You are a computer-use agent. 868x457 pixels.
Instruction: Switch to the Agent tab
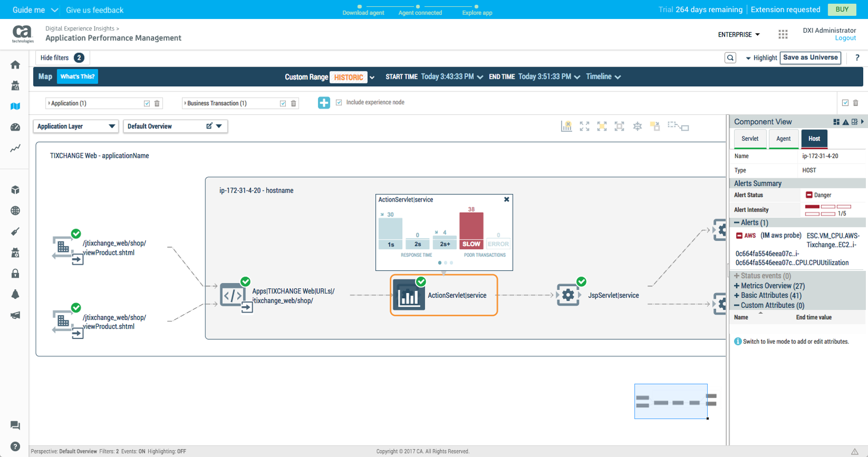[783, 139]
